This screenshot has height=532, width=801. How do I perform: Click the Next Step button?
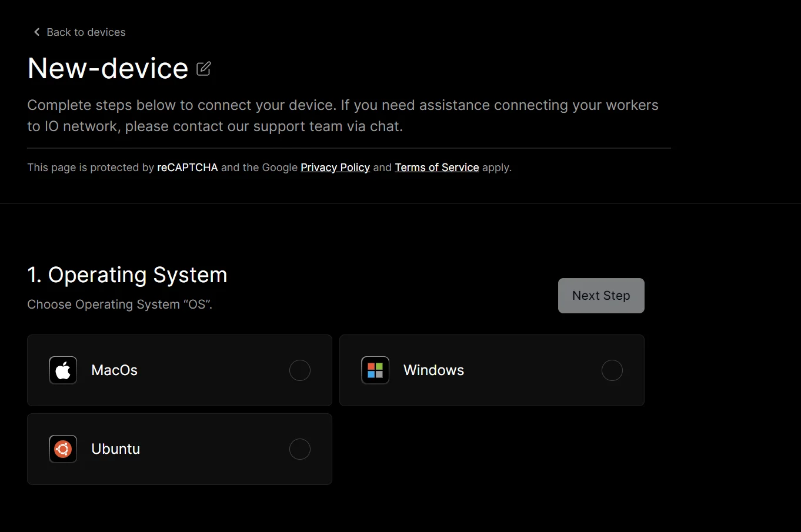pos(601,296)
